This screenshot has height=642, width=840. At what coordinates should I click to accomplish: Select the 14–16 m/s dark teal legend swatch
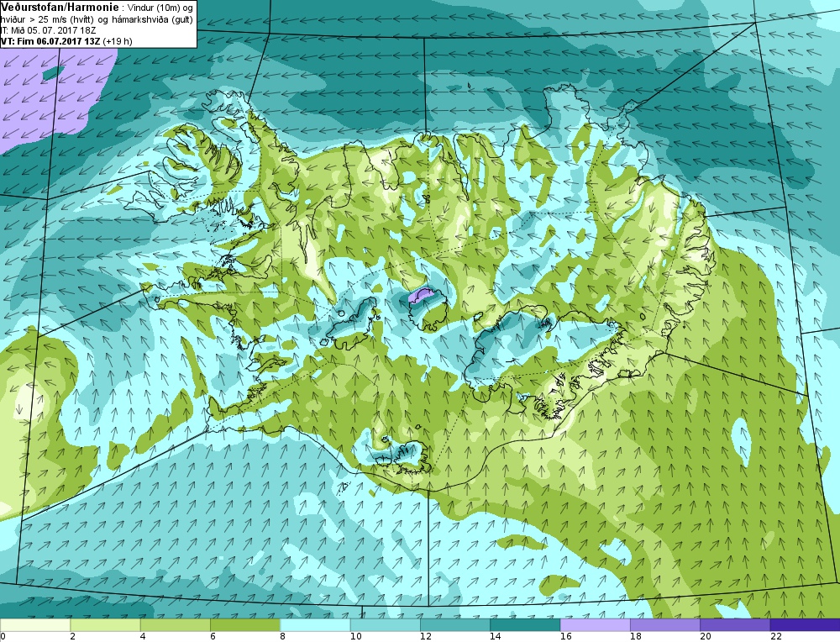(525, 625)
